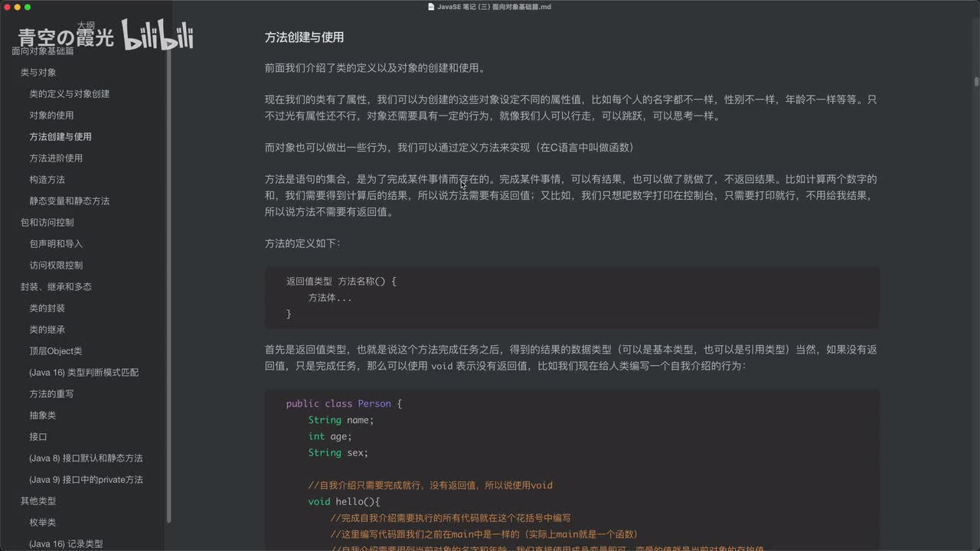980x551 pixels.
Task: Open 顶层Object类 outline item
Action: (56, 351)
